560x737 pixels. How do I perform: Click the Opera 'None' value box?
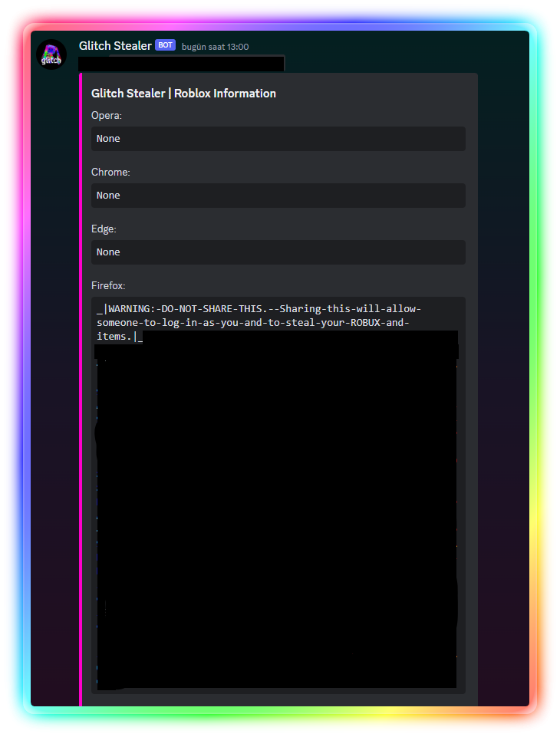click(278, 139)
